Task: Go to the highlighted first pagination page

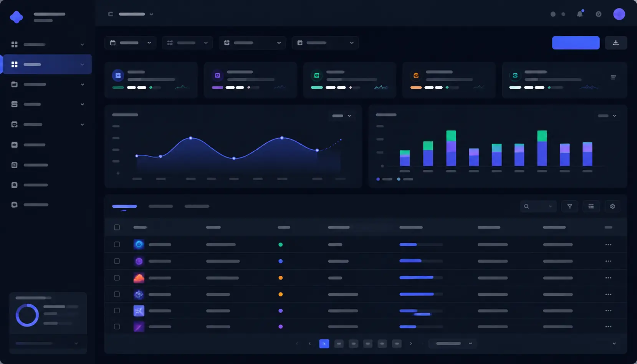Action: coord(324,344)
